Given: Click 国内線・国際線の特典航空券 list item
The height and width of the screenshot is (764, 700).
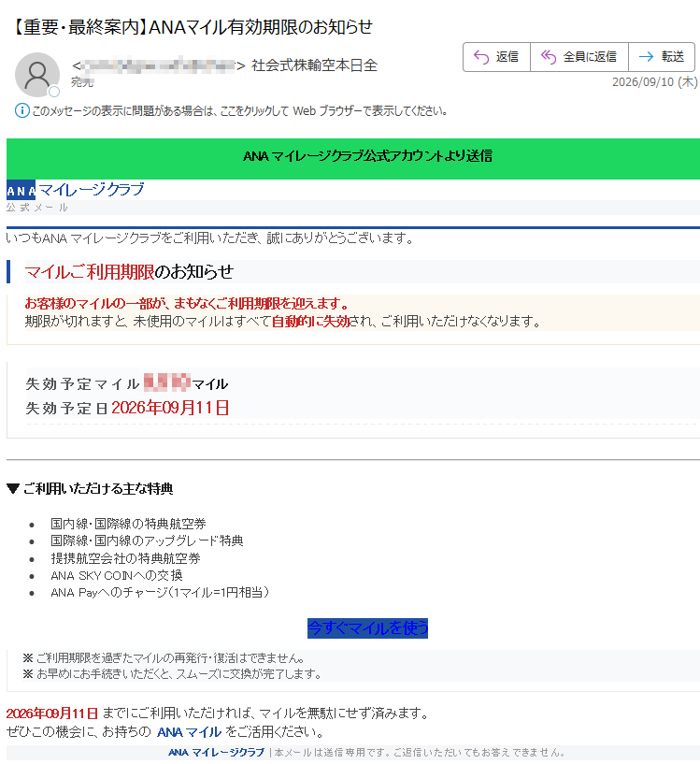Looking at the screenshot, I should pyautogui.click(x=128, y=524).
